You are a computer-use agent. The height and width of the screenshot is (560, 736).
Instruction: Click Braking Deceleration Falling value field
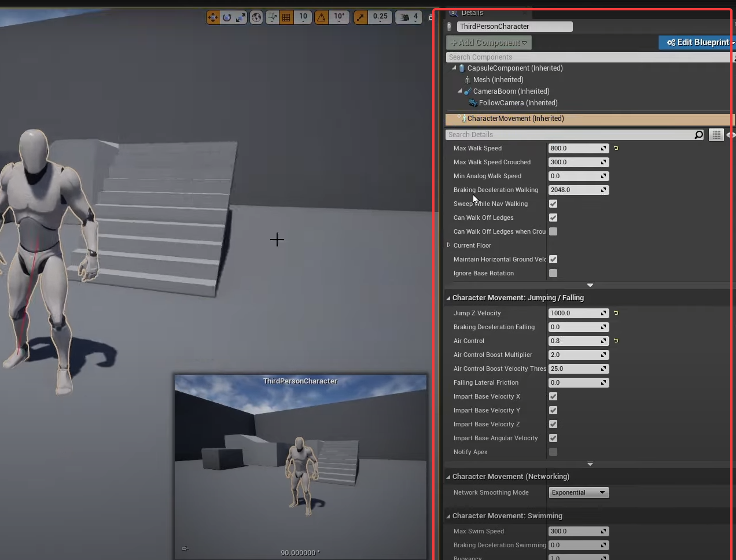coord(578,327)
